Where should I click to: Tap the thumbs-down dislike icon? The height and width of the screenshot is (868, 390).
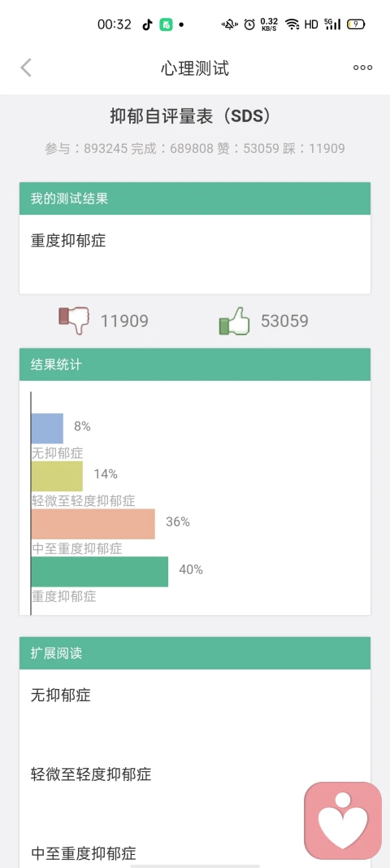coord(74,321)
